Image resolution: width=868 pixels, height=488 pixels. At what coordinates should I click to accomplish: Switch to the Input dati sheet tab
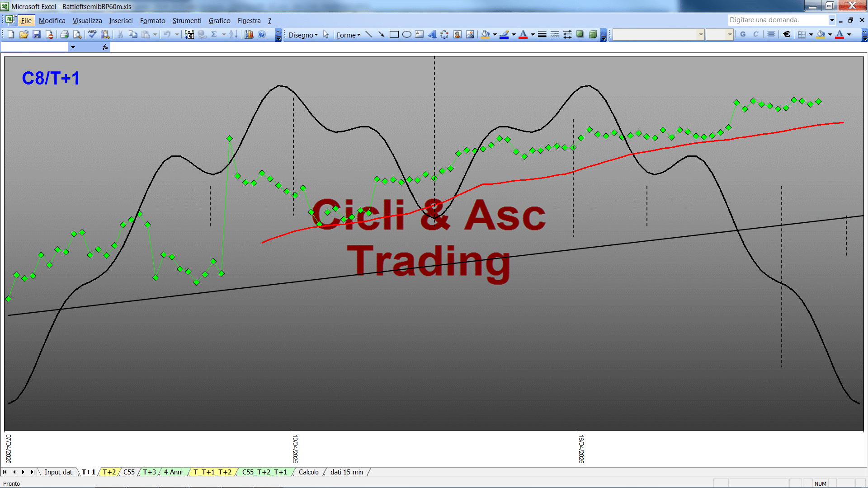59,472
